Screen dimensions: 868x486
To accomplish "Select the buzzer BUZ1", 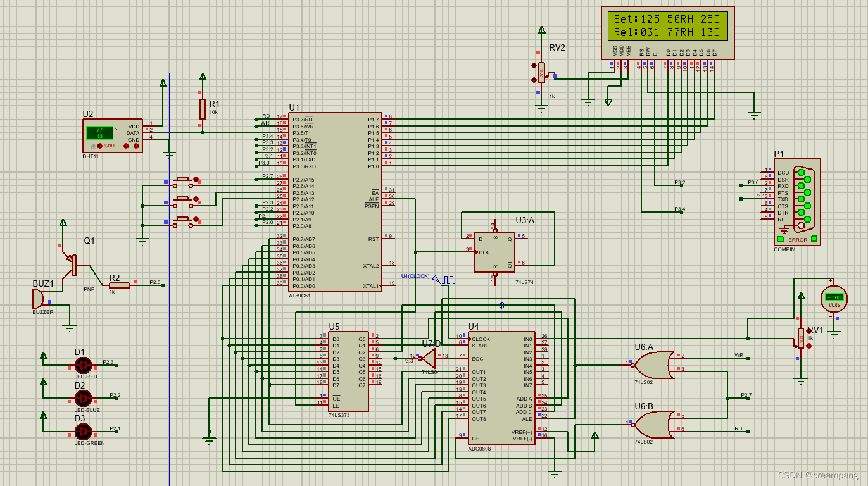I will click(x=39, y=299).
